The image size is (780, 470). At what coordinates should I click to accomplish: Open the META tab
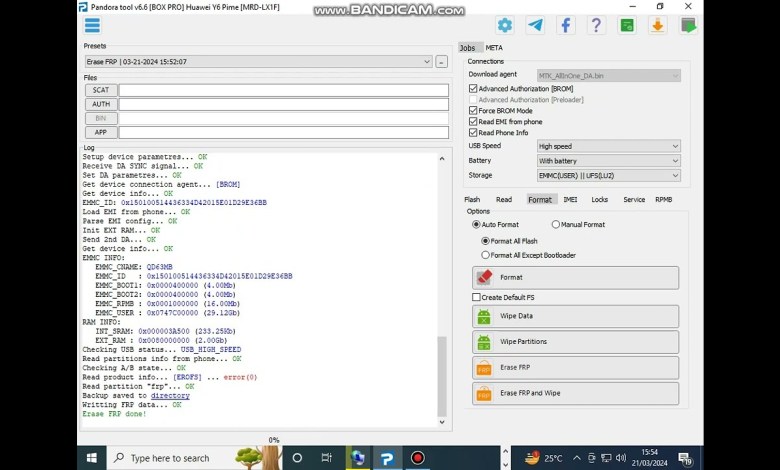click(x=494, y=48)
